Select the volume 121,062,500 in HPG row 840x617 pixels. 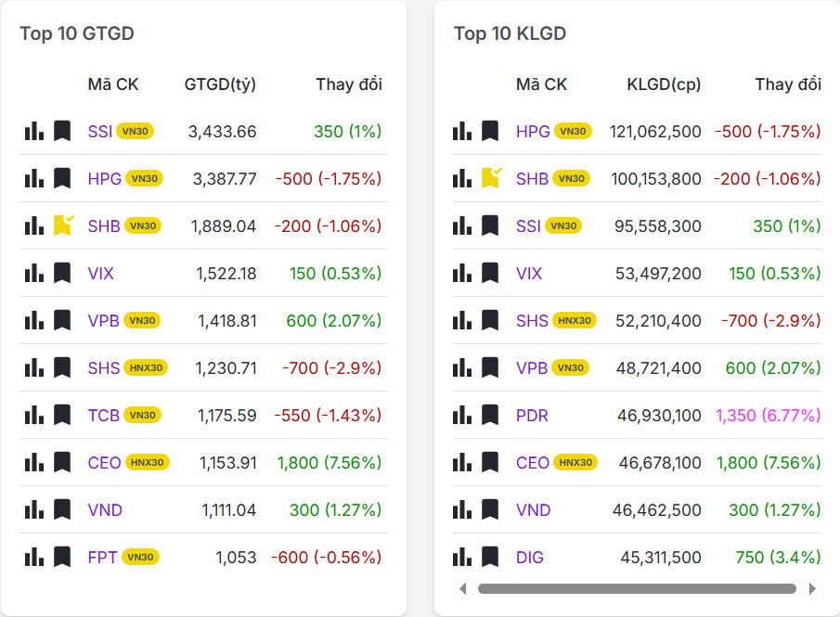pyautogui.click(x=655, y=131)
